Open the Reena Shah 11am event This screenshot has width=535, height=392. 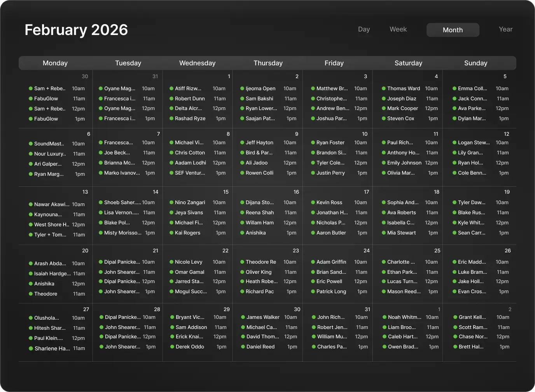(268, 213)
